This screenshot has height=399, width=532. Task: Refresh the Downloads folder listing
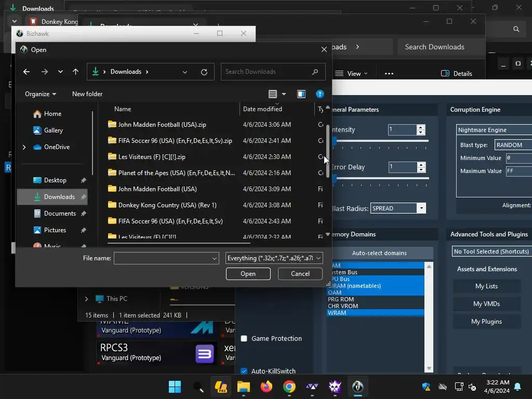pyautogui.click(x=204, y=72)
